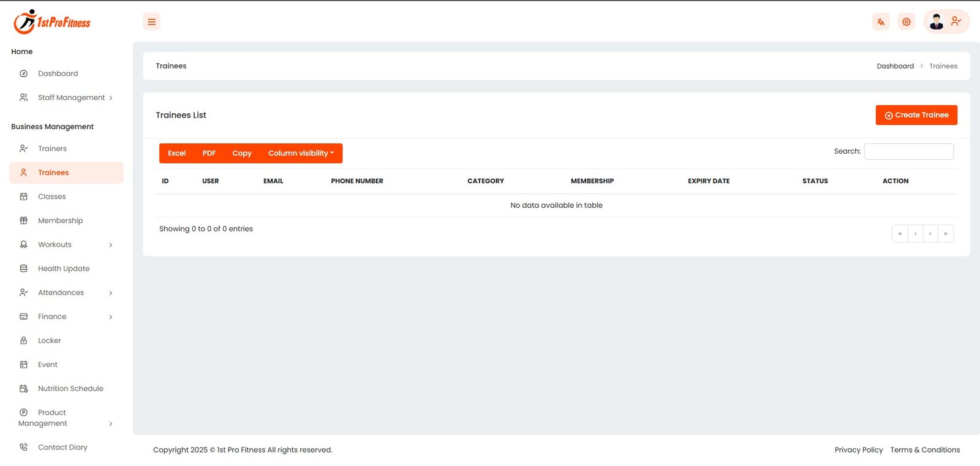Screen dimensions: 980x466
Task: Click the hamburger menu toggle icon
Action: [x=151, y=22]
